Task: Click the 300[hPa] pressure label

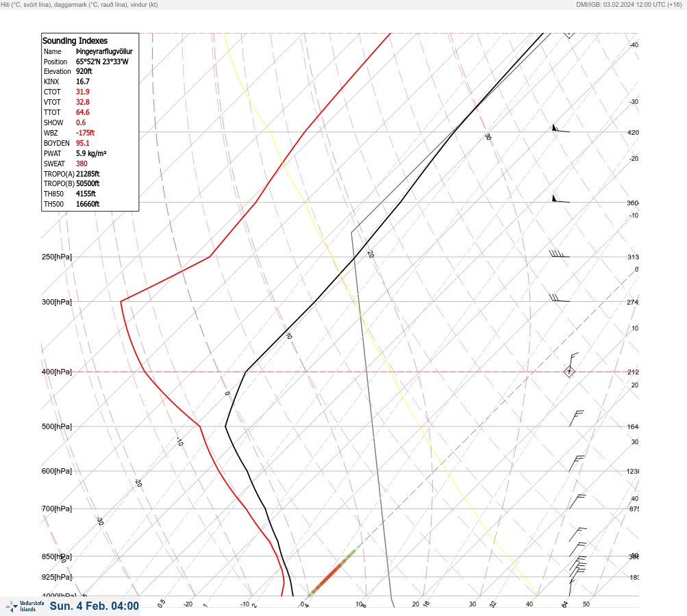Action: pyautogui.click(x=57, y=302)
